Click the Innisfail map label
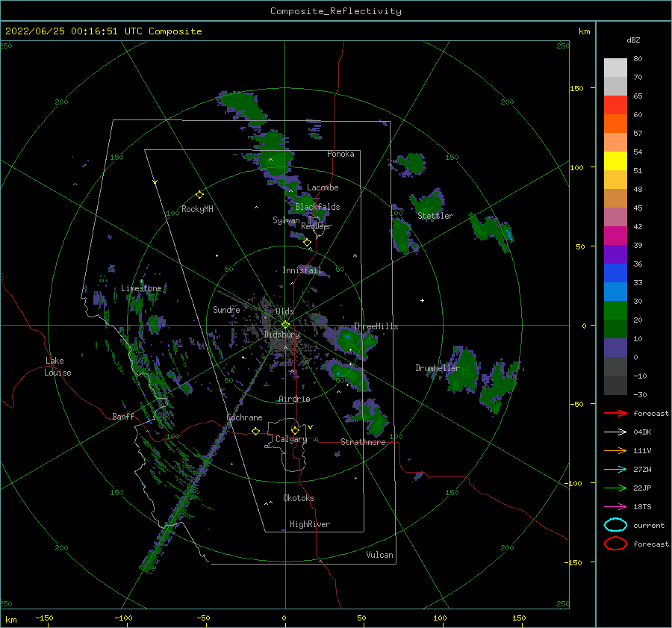 pyautogui.click(x=302, y=270)
